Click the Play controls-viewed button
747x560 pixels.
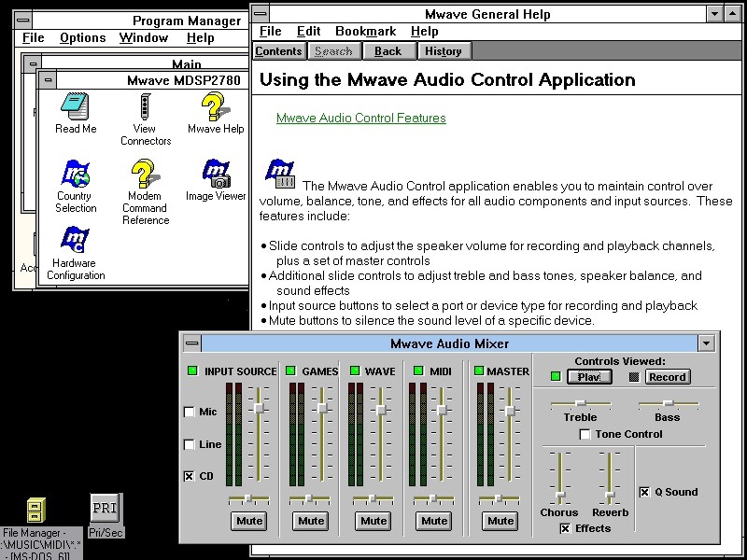tap(589, 377)
